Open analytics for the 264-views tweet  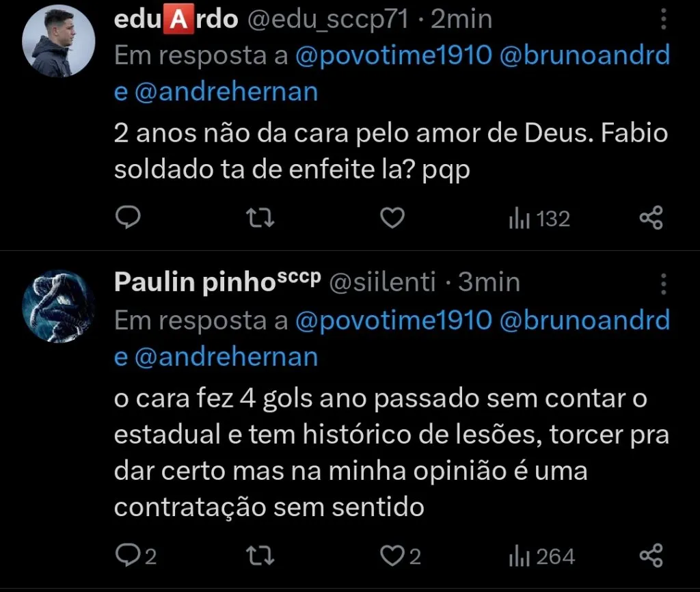pyautogui.click(x=539, y=556)
